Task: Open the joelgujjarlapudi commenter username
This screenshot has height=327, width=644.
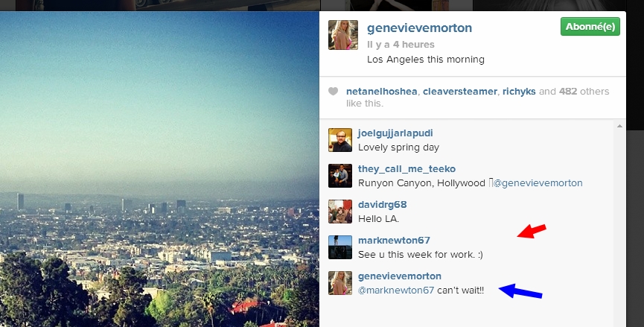Action: click(395, 133)
